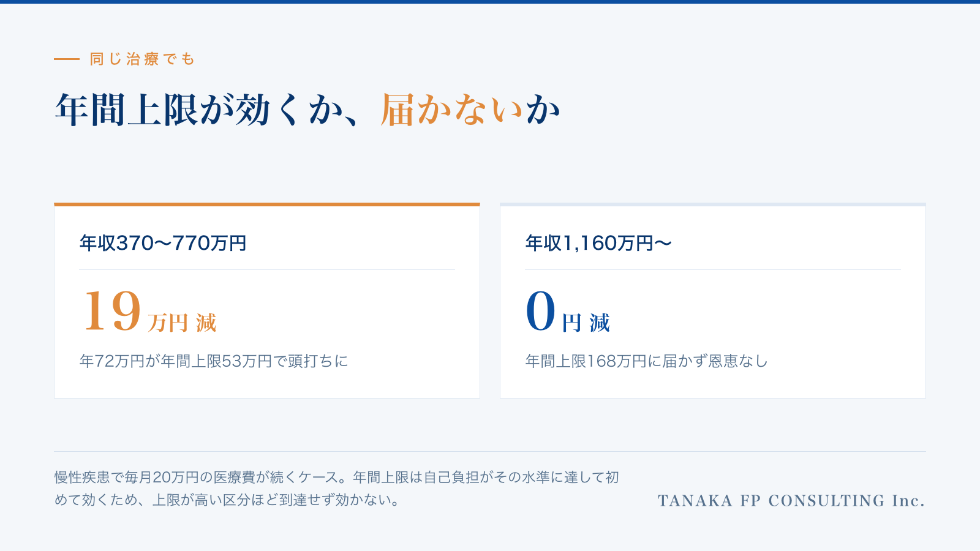This screenshot has width=980, height=551.
Task: Click the large orange number 19
Action: tap(112, 311)
